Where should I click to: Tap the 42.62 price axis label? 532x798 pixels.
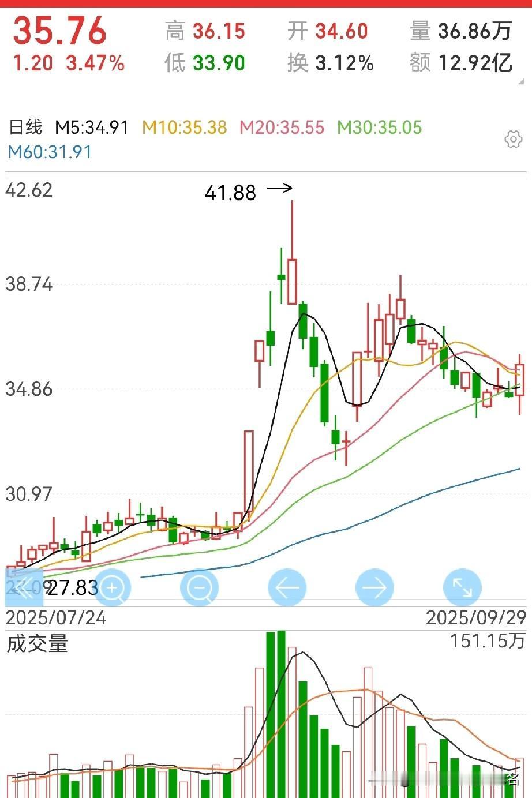click(29, 190)
